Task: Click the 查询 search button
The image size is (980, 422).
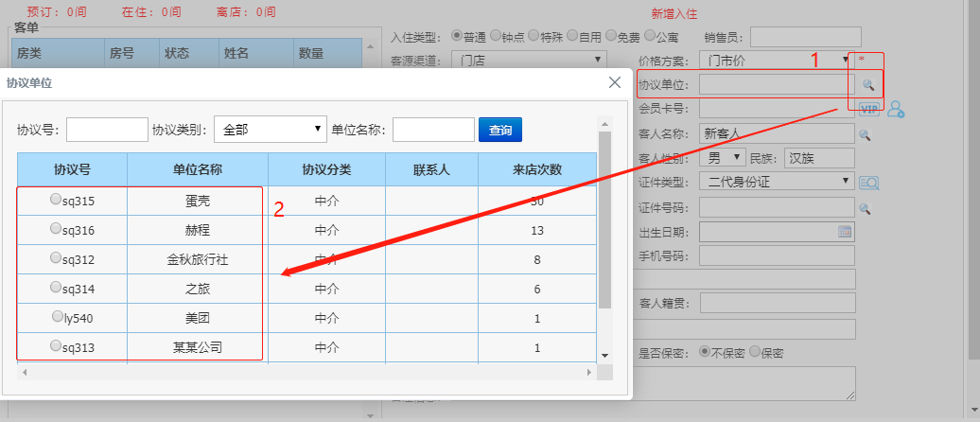Action: (500, 130)
